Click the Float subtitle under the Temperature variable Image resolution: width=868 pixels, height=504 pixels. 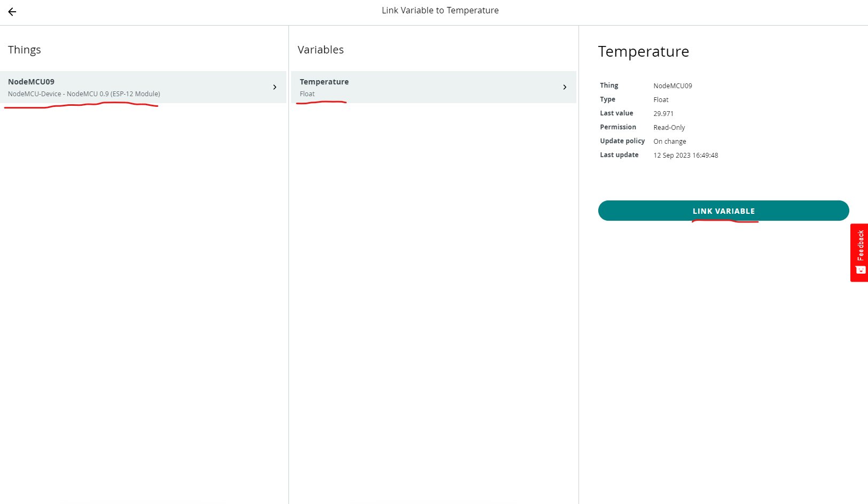(307, 94)
